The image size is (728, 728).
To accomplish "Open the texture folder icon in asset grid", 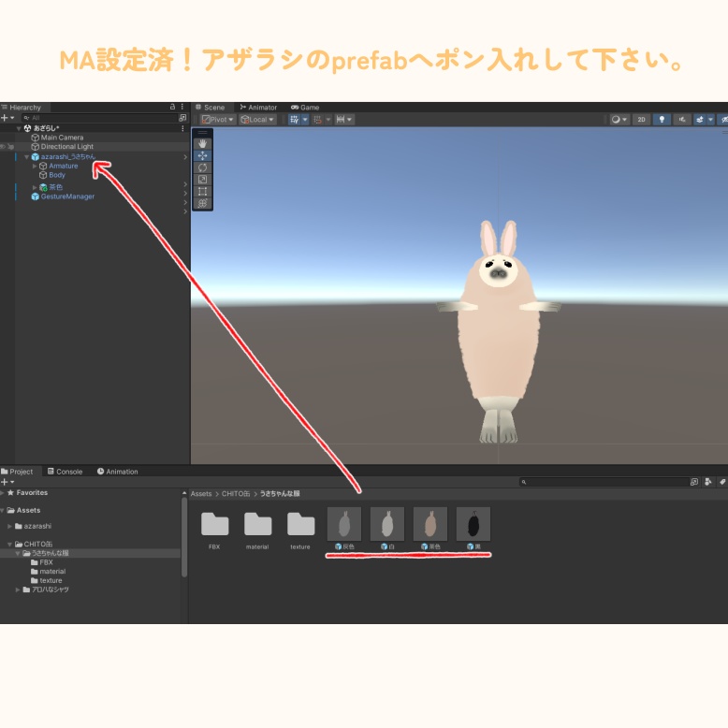I will coord(300,524).
